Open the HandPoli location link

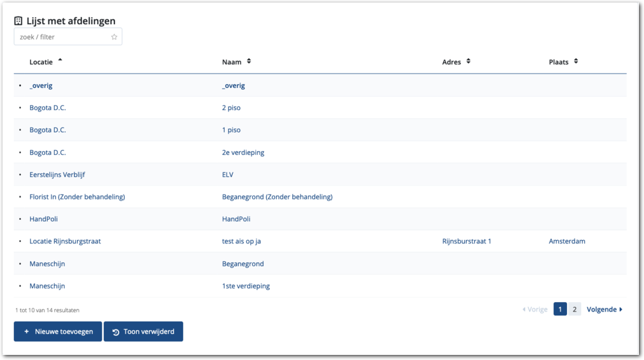(x=43, y=219)
